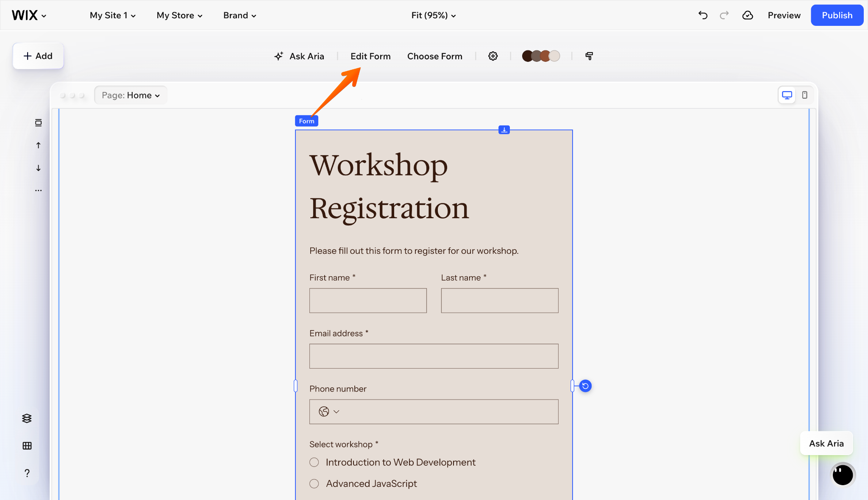
Task: Open the Fit (95%) zoom dropdown
Action: click(x=434, y=15)
